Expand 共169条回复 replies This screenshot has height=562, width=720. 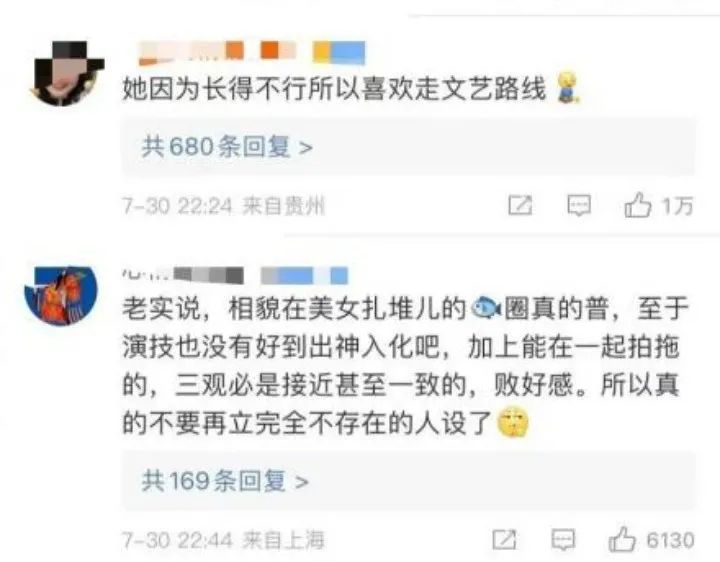click(225, 481)
